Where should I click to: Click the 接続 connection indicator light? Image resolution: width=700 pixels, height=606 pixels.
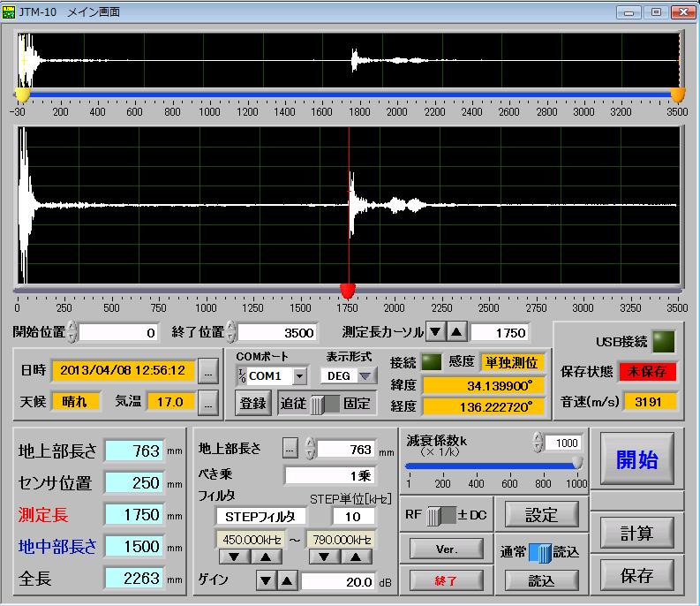[x=432, y=362]
